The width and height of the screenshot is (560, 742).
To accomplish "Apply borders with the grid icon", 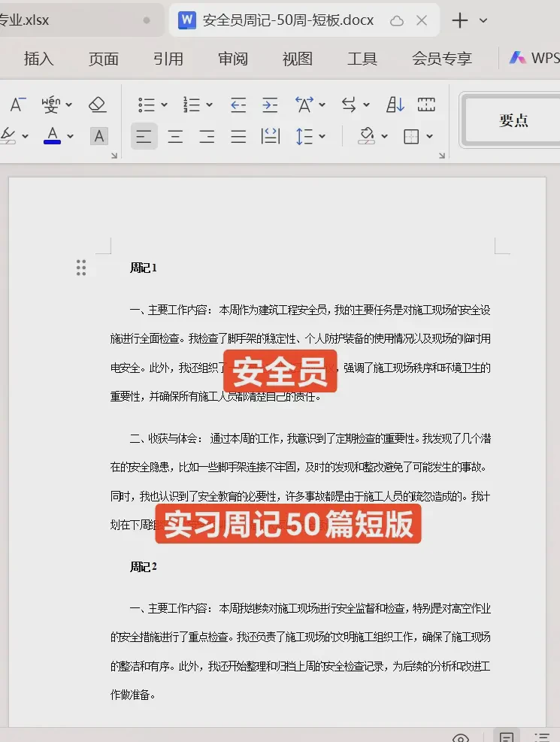I will pos(411,137).
